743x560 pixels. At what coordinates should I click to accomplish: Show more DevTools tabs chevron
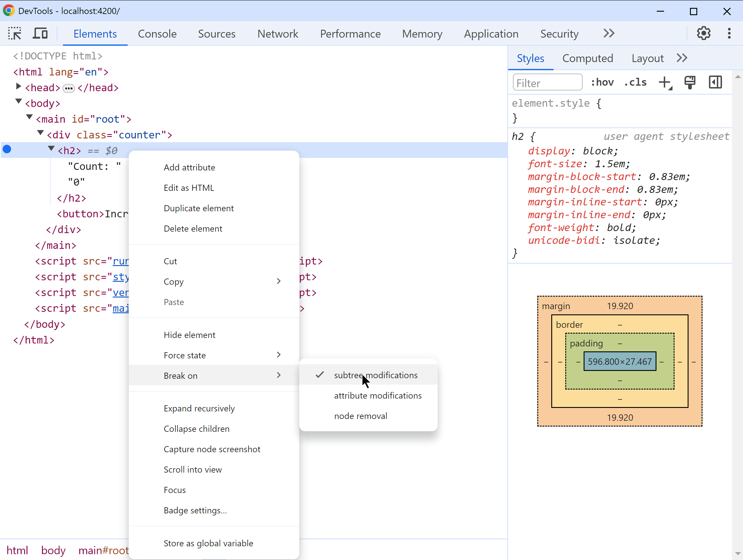click(609, 33)
